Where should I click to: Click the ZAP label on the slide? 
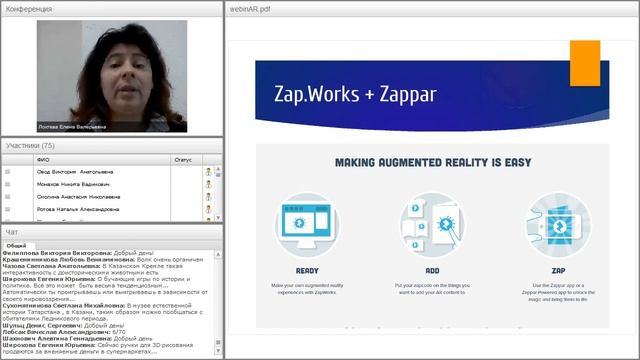click(558, 271)
